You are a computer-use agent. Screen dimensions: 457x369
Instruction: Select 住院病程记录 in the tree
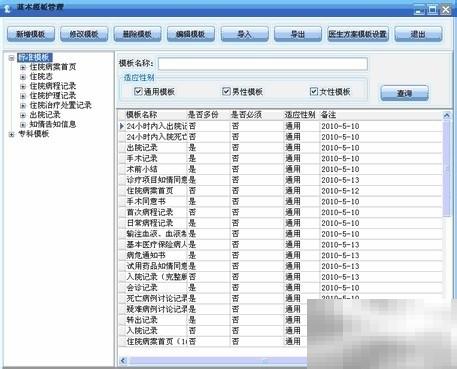[x=53, y=86]
